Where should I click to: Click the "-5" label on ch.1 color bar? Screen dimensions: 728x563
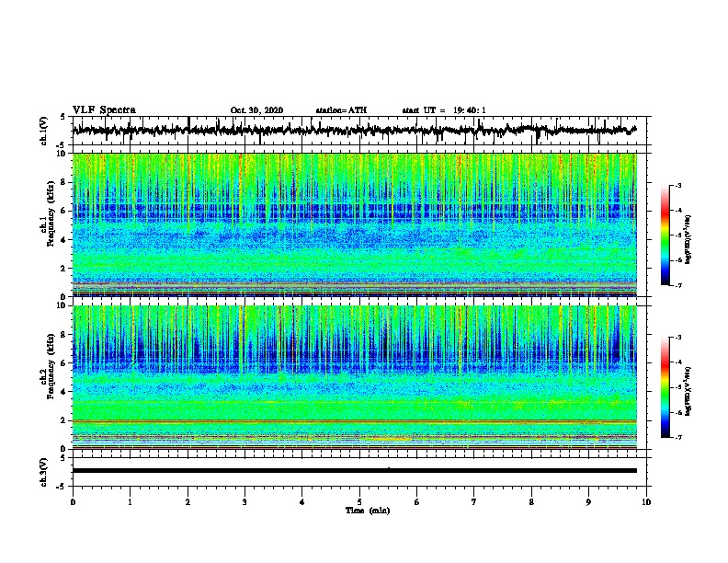(678, 236)
